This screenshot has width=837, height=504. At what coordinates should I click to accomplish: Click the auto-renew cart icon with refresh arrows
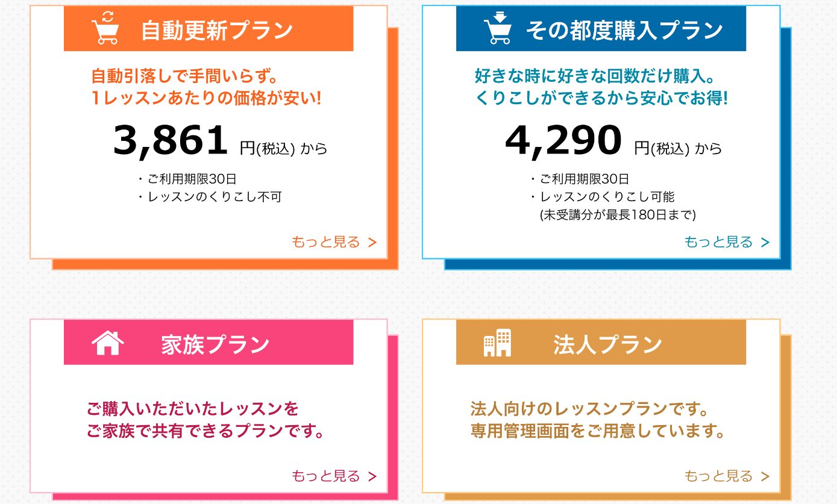click(105, 28)
